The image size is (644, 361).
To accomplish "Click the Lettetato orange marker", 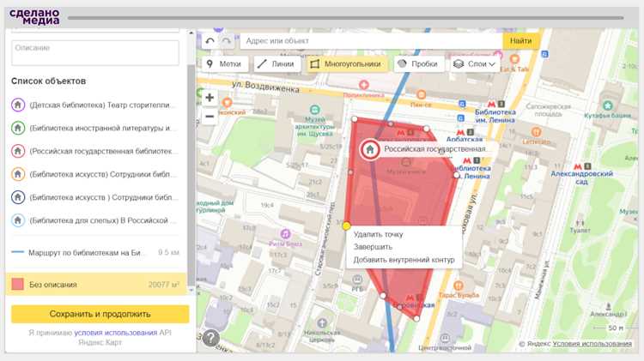I will pyautogui.click(x=536, y=133).
